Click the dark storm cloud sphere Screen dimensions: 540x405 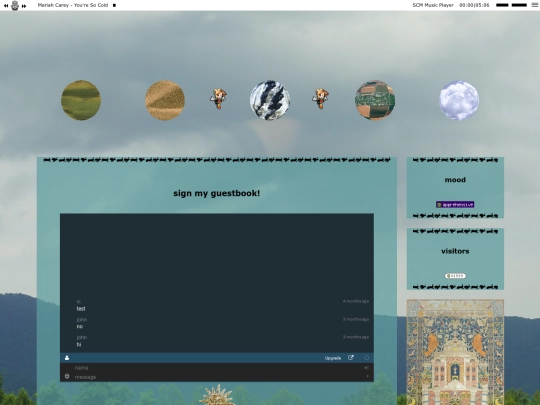point(270,100)
